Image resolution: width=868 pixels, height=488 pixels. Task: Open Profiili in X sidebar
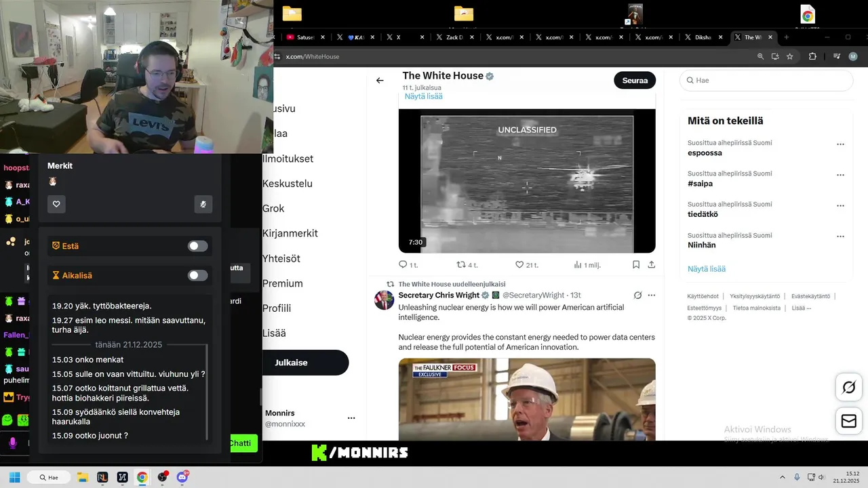click(x=277, y=308)
